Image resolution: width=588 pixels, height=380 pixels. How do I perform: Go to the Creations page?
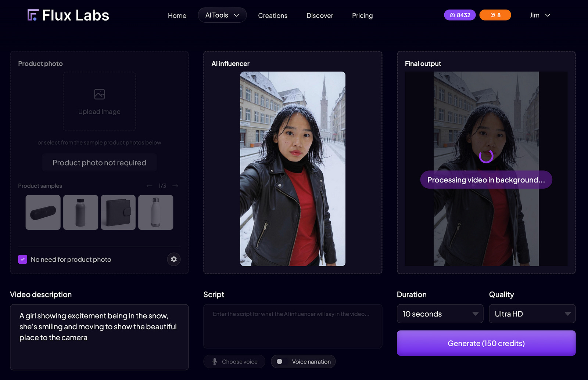(273, 15)
